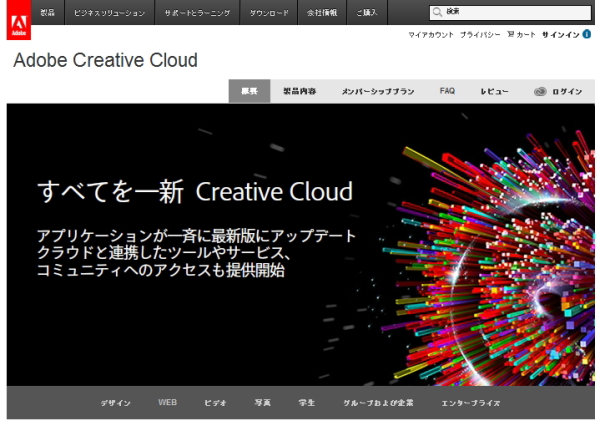
Task: Open the サポートとラーニング menu
Action: tap(197, 13)
